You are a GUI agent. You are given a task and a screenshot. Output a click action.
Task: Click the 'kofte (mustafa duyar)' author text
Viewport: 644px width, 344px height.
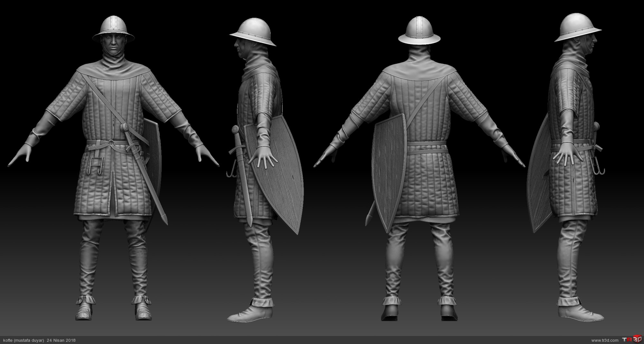23,340
